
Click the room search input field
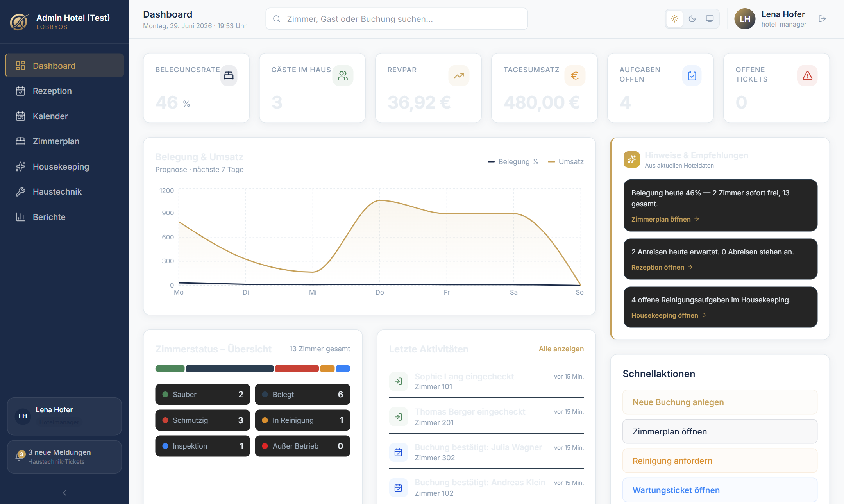[x=397, y=19]
